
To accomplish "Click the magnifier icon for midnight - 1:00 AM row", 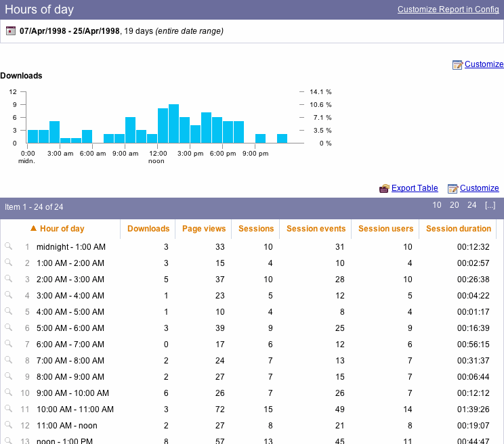I will coord(8,246).
